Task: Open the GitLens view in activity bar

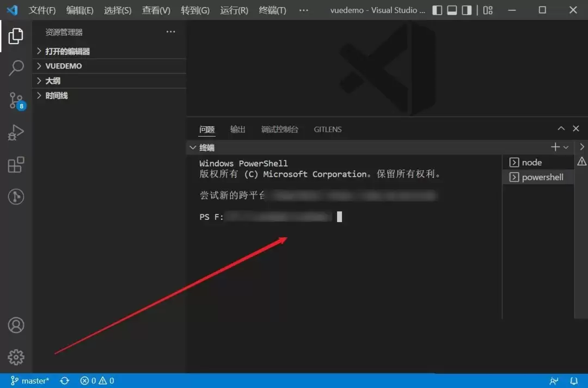Action: click(16, 196)
